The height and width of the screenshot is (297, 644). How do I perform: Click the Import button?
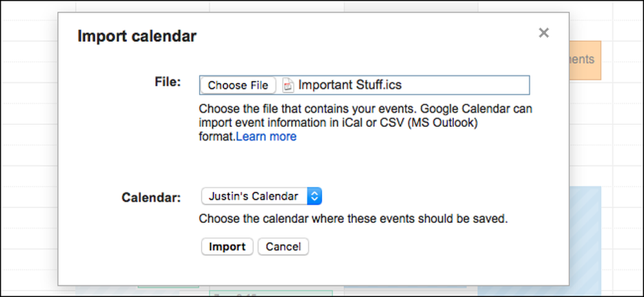tap(227, 247)
